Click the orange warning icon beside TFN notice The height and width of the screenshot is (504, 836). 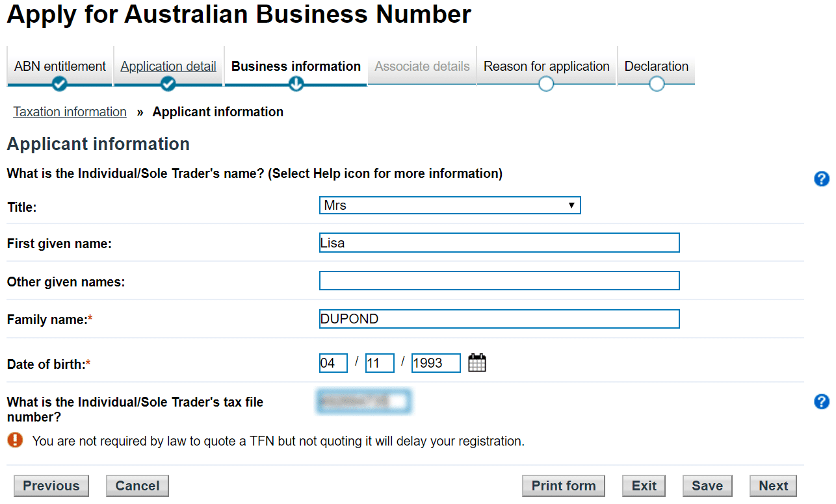click(x=15, y=440)
